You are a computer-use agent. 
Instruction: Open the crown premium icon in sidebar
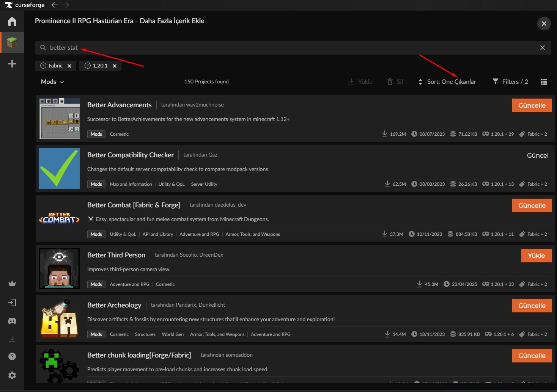click(12, 284)
